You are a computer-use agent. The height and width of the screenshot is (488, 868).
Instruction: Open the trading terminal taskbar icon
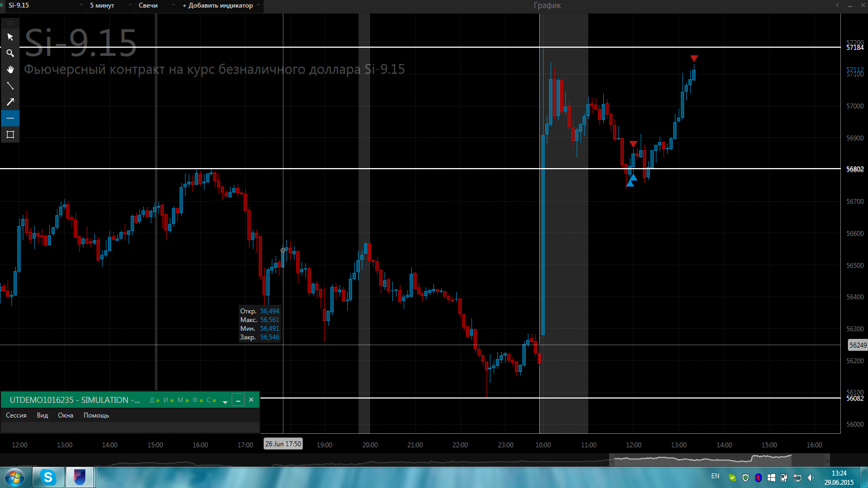pos(80,477)
